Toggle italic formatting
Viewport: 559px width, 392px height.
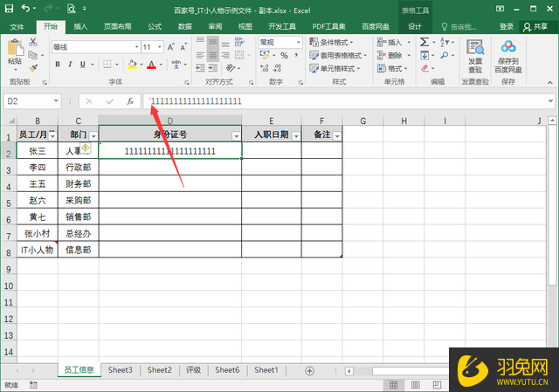tap(70, 64)
